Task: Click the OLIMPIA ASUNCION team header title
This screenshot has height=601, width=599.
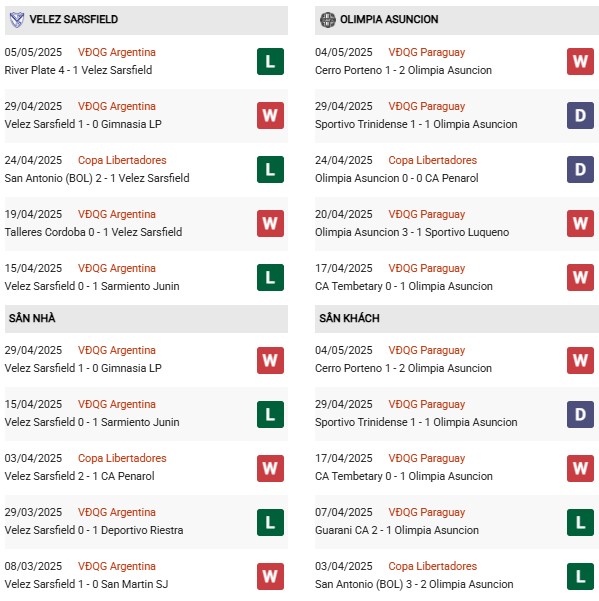Action: [x=389, y=20]
